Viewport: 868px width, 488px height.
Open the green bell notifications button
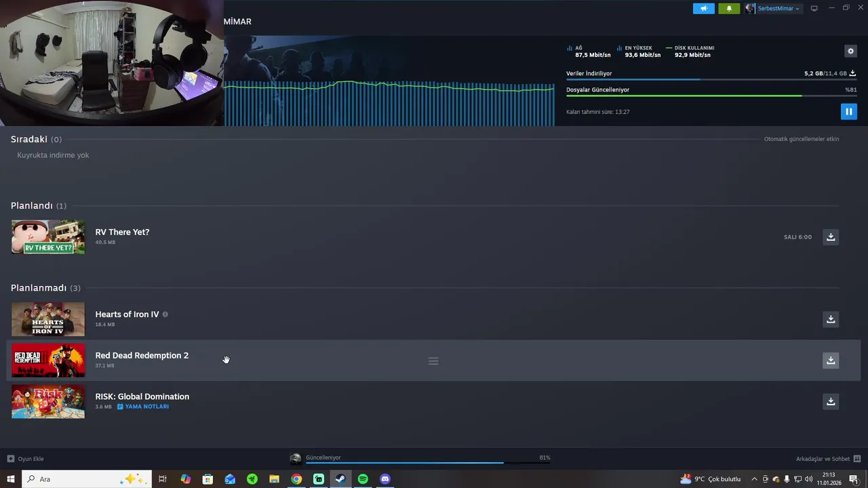pos(729,9)
